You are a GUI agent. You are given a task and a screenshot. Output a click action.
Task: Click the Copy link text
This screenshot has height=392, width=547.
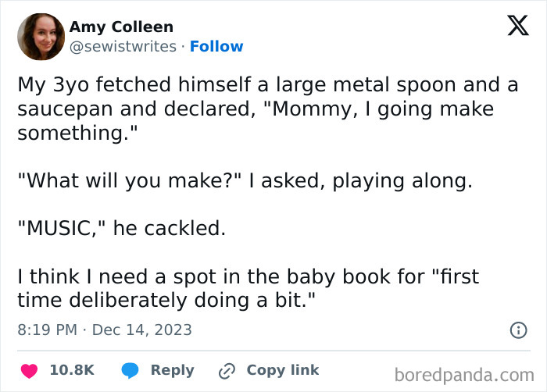point(283,370)
